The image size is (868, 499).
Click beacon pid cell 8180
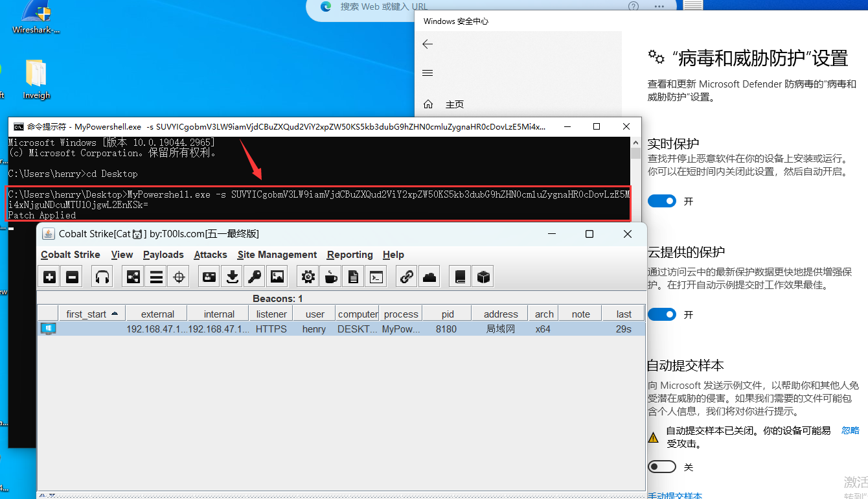[446, 329]
